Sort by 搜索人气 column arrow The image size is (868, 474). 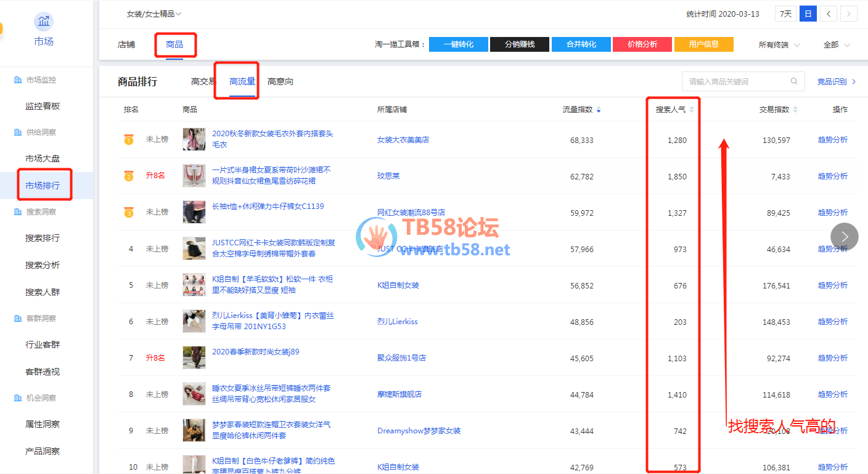point(692,110)
